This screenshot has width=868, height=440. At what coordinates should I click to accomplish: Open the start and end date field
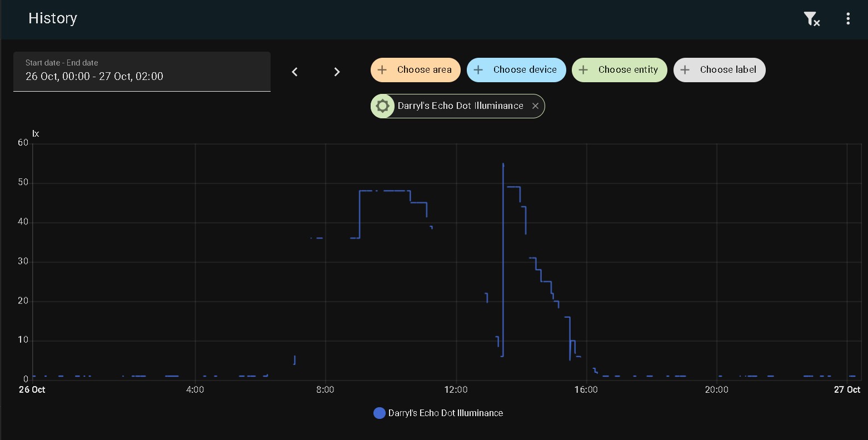[142, 71]
